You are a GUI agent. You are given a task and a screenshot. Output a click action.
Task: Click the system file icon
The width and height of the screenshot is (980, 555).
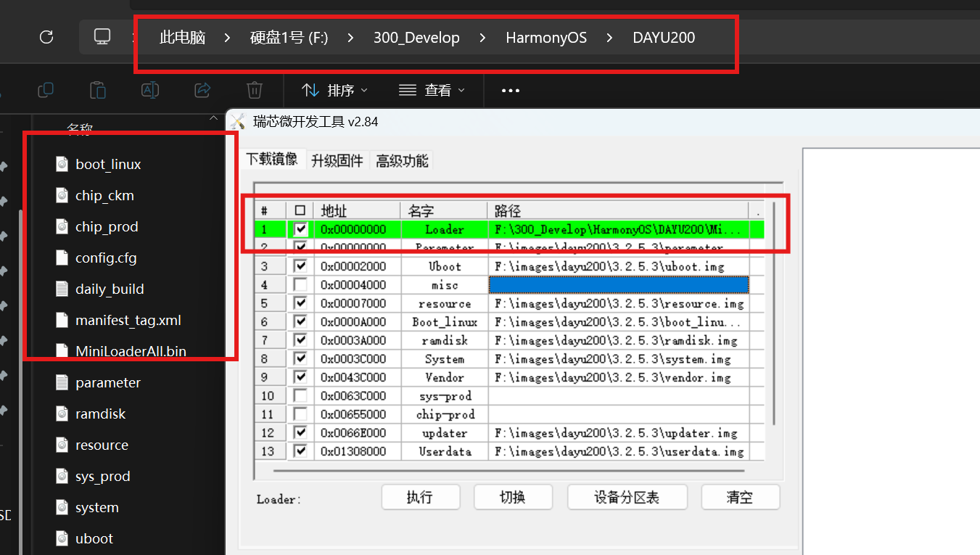(62, 507)
